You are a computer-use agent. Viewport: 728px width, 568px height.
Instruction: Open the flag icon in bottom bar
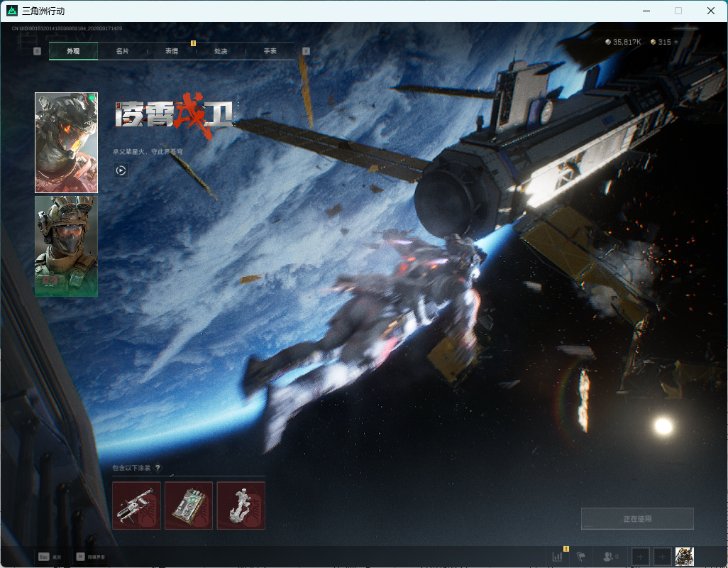click(581, 556)
